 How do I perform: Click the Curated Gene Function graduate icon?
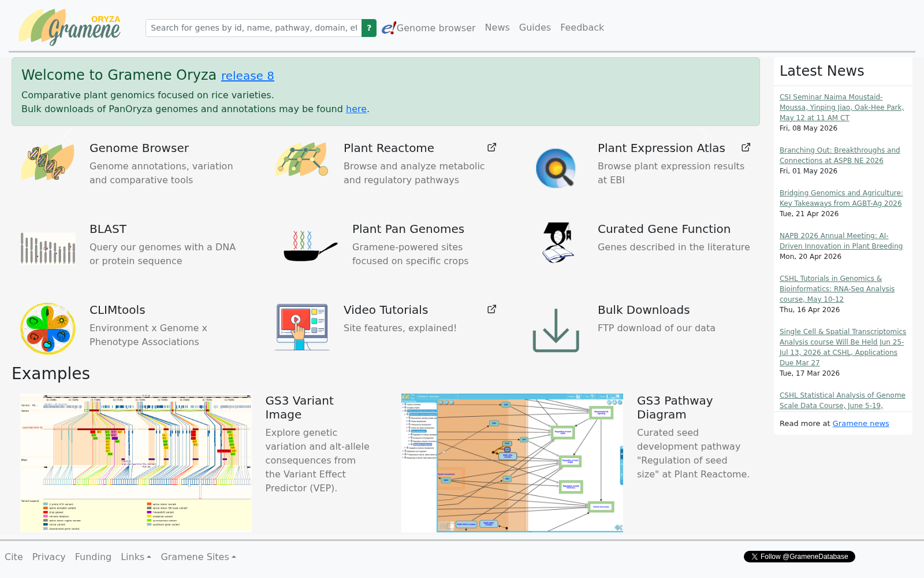[x=557, y=243]
